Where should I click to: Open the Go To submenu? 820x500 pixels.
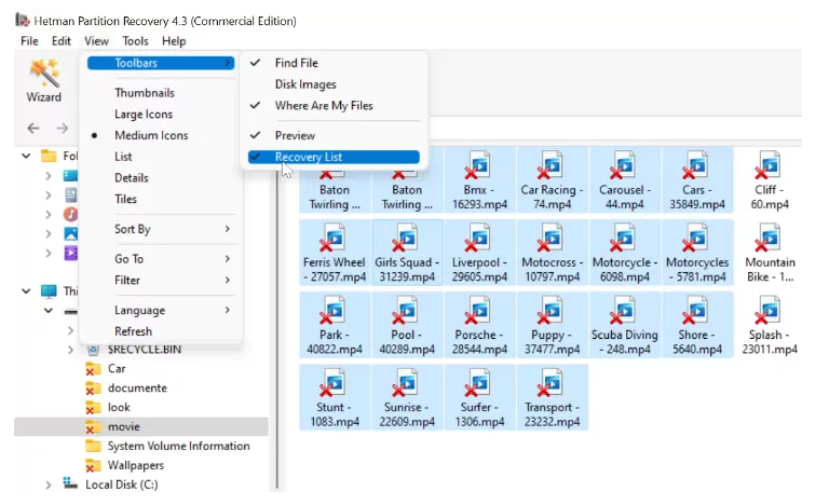tap(161, 259)
